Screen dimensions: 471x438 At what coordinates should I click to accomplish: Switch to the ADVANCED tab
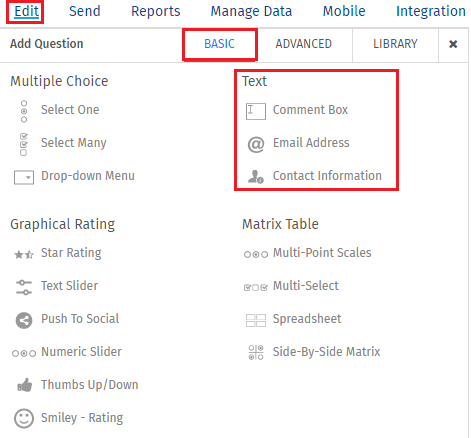pyautogui.click(x=303, y=44)
